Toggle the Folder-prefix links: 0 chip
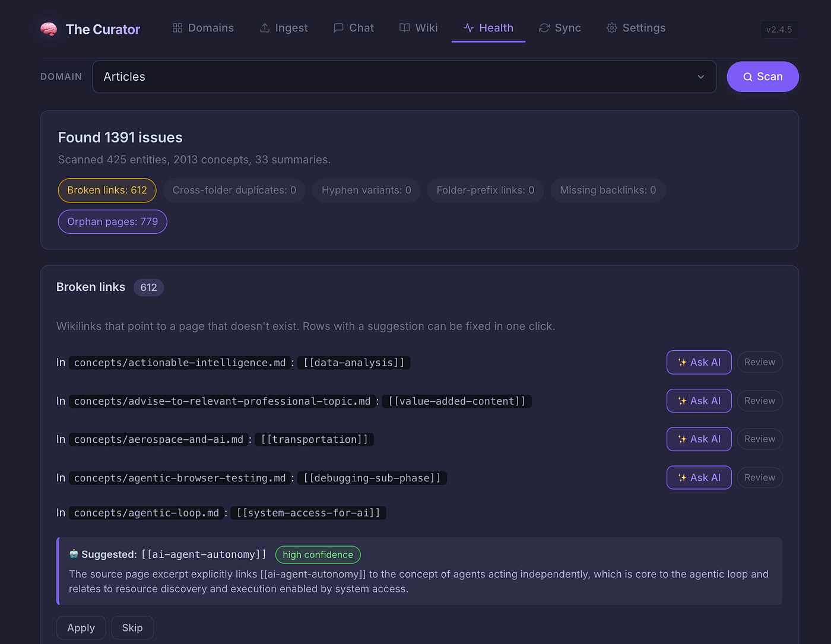831x644 pixels. click(486, 190)
